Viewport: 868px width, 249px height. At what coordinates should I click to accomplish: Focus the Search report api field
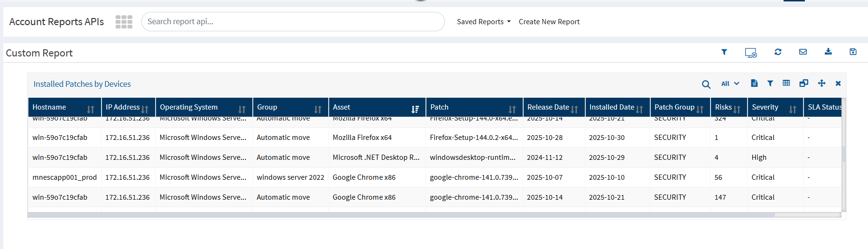tap(293, 22)
